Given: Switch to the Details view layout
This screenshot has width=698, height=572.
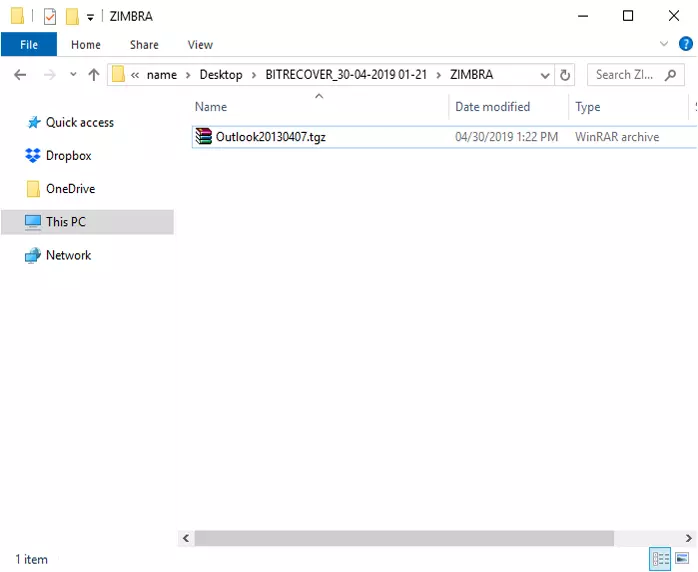Looking at the screenshot, I should pos(660,559).
